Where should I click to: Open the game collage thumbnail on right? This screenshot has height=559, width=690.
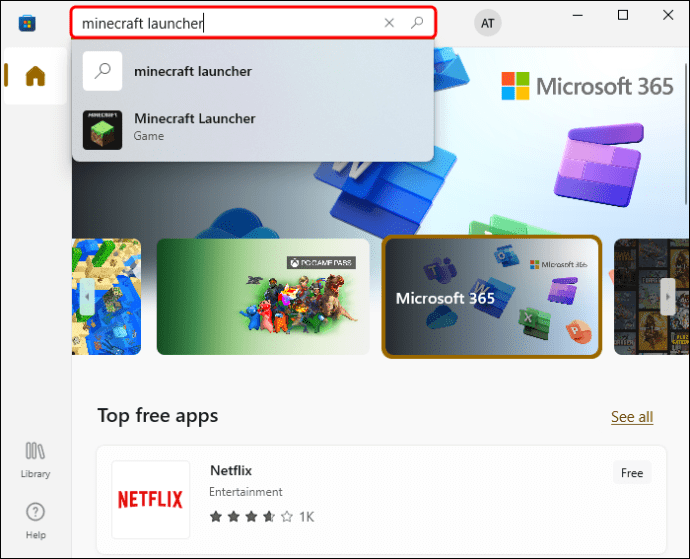click(x=651, y=297)
